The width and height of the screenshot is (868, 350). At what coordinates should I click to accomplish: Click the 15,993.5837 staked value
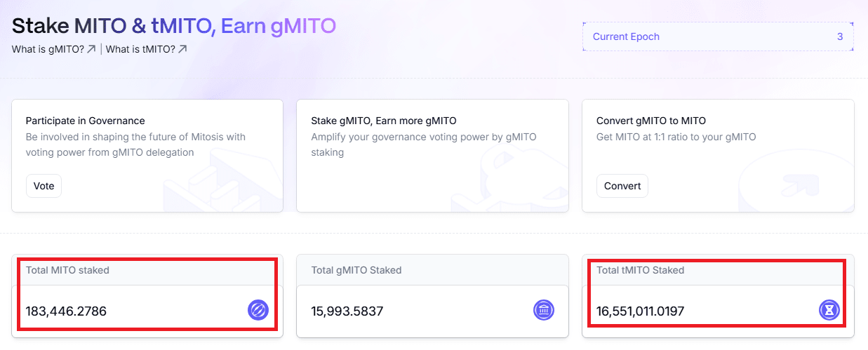(347, 311)
